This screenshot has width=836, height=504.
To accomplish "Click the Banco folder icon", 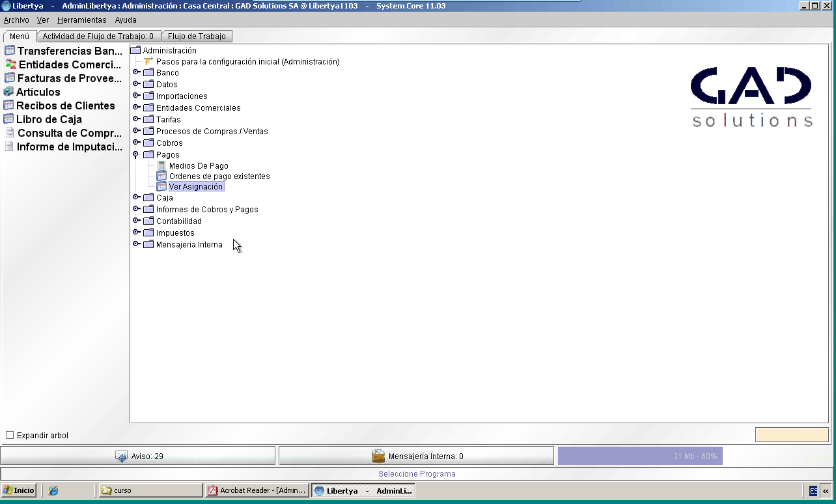I will click(148, 73).
